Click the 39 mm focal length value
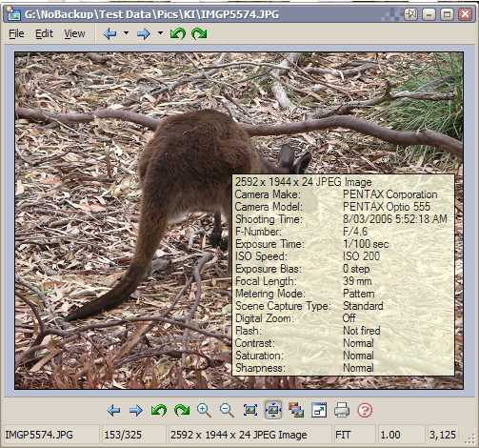The height and width of the screenshot is (448, 479). pyautogui.click(x=357, y=281)
